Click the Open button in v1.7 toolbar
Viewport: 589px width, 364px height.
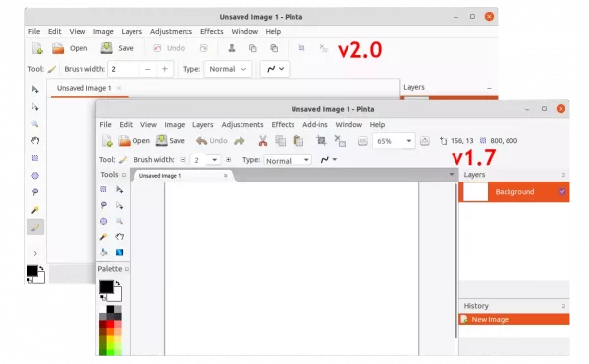(134, 141)
